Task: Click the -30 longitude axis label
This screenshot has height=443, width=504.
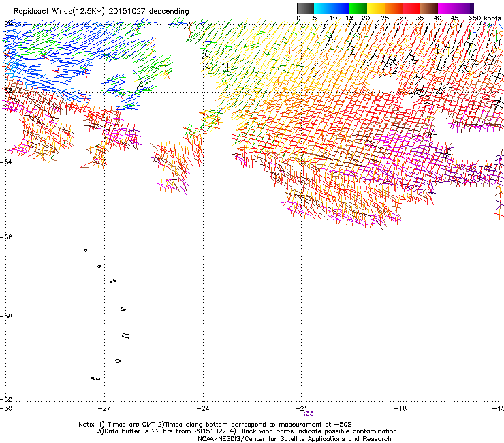Action: coord(5,408)
